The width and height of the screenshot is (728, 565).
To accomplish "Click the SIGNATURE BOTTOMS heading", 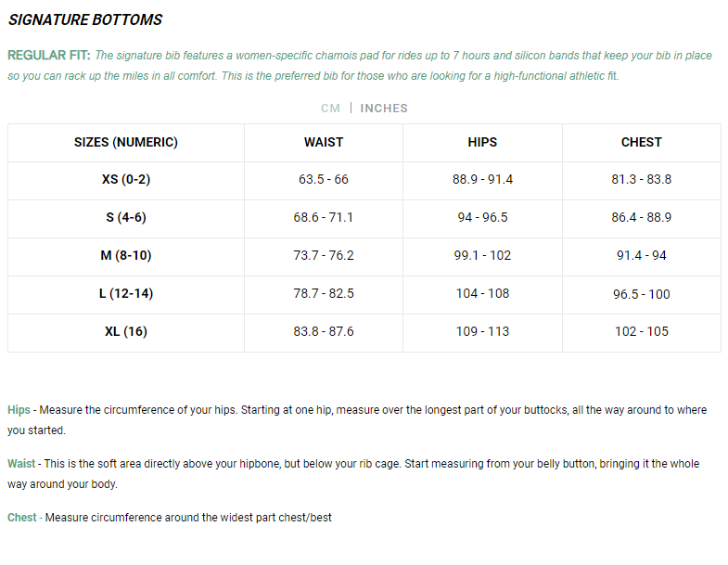I will pyautogui.click(x=85, y=19).
